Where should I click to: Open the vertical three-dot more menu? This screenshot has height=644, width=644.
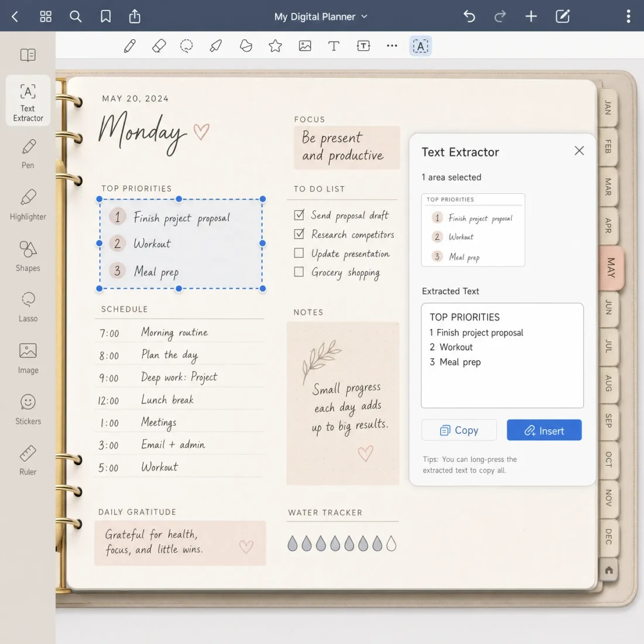[628, 16]
